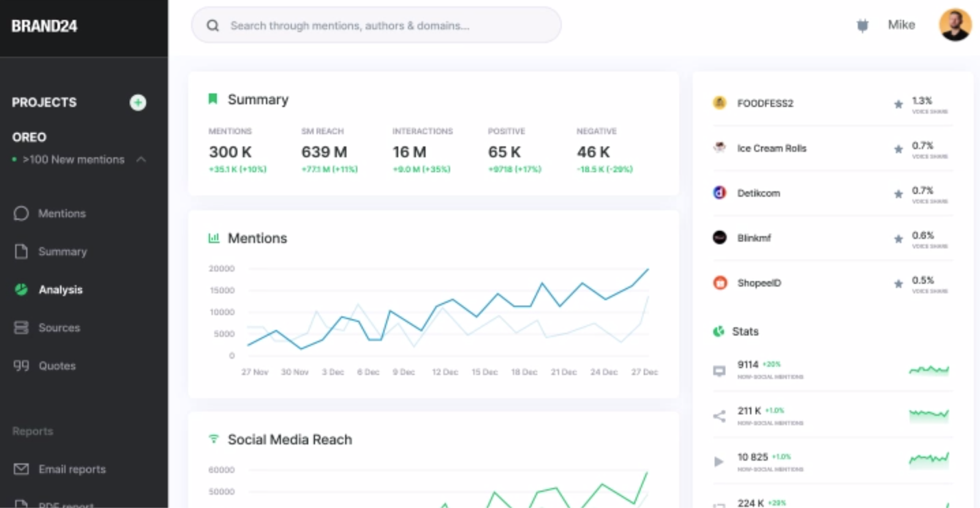This screenshot has height=508, width=980.
Task: Open Quotes in the sidebar
Action: 57,365
